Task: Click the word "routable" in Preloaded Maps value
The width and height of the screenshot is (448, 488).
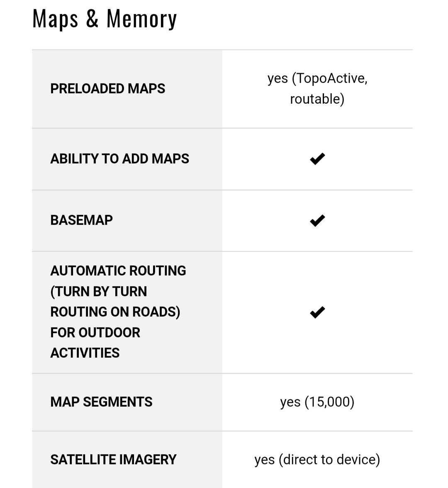Action: point(315,99)
